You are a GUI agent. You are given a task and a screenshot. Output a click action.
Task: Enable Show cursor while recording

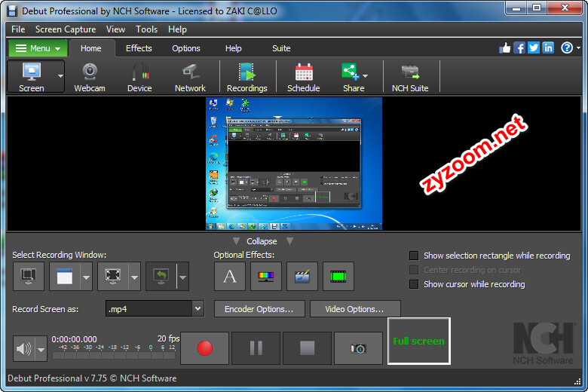tap(414, 284)
